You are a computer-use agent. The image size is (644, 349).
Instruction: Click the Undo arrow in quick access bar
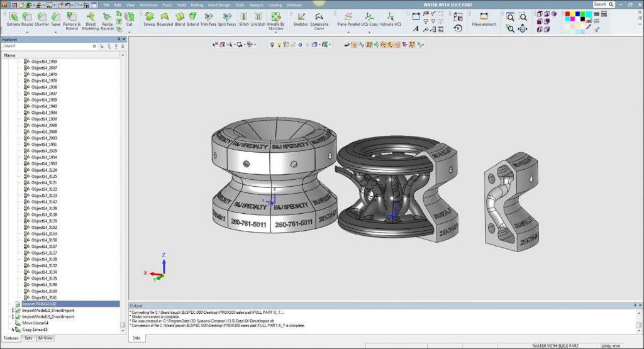pyautogui.click(x=67, y=5)
